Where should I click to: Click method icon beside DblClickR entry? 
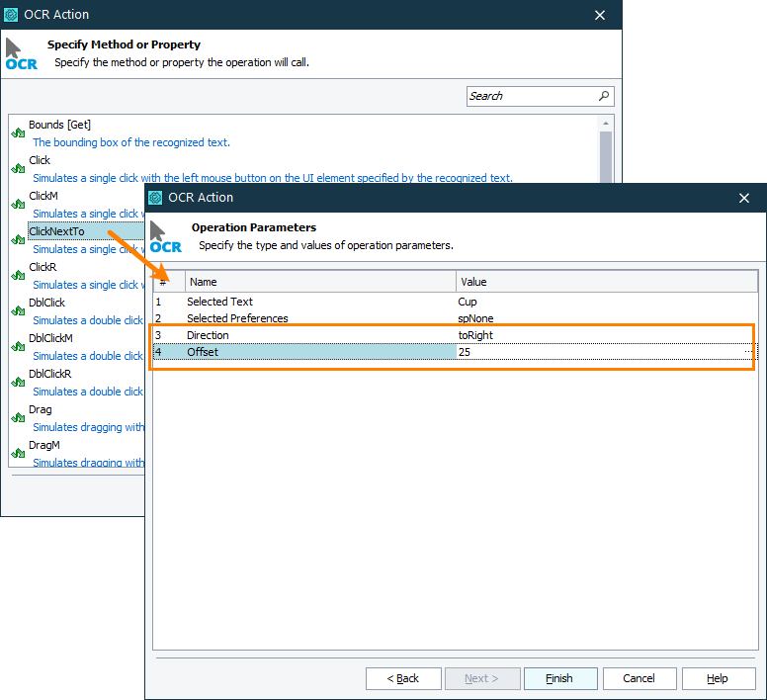pos(18,383)
